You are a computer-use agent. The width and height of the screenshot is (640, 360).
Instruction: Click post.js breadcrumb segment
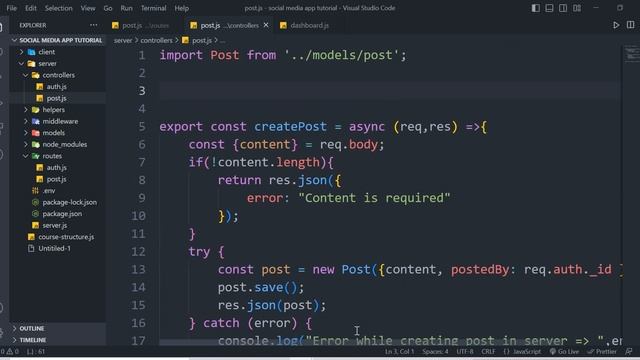[198, 40]
